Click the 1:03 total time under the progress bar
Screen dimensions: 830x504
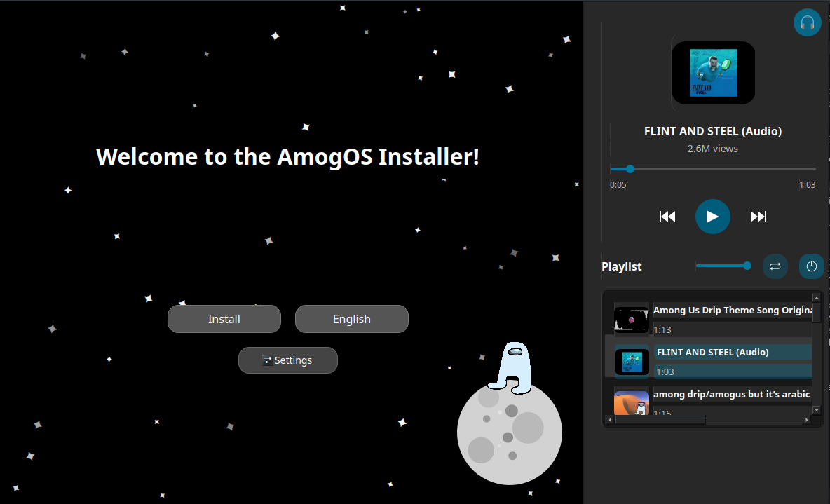808,185
